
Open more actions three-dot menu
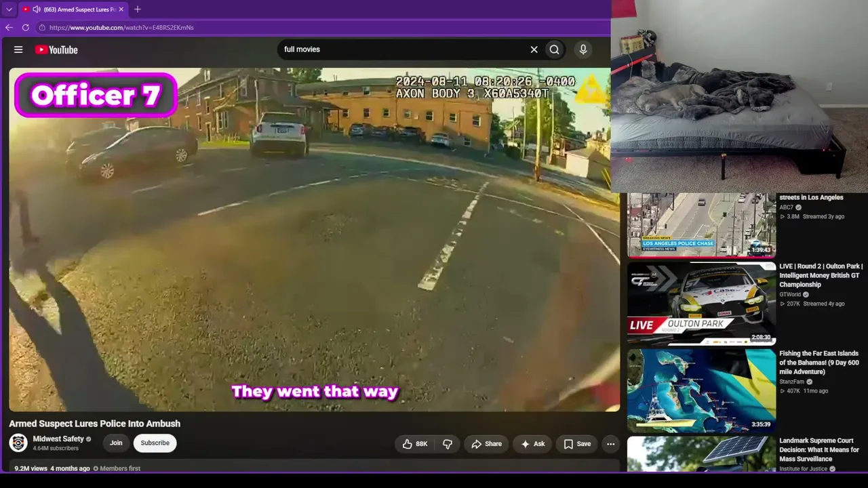tap(610, 444)
